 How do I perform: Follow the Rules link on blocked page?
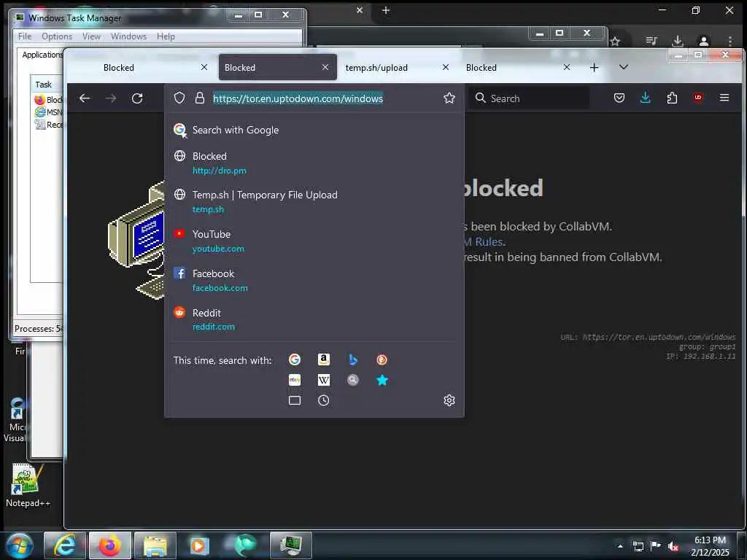tap(488, 241)
